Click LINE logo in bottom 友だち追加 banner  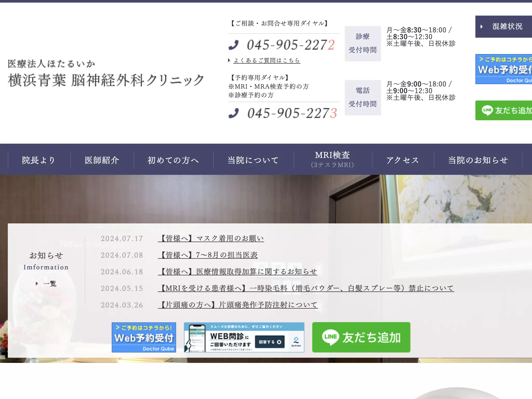[330, 337]
